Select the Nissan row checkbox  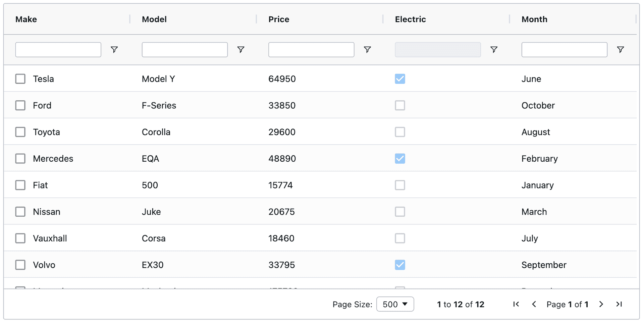click(x=20, y=212)
